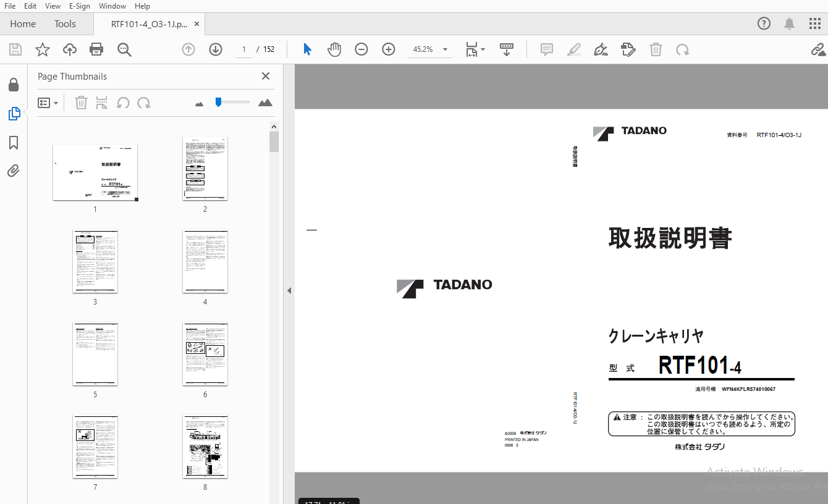Click the Sign document pen icon
The width and height of the screenshot is (828, 504).
601,49
